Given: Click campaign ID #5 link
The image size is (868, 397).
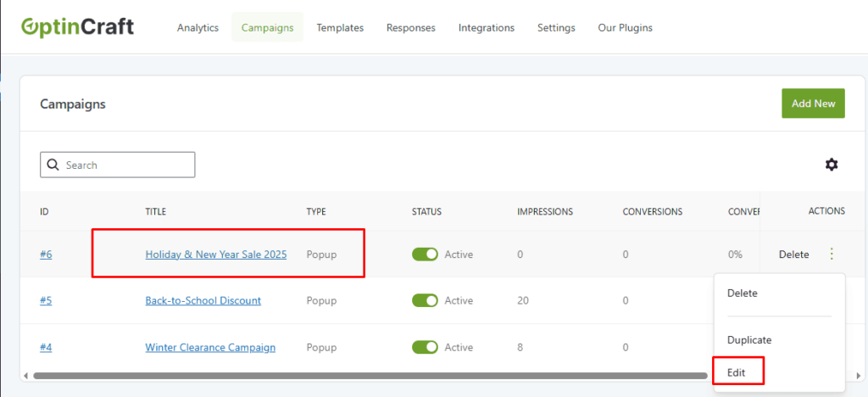Looking at the screenshot, I should [x=46, y=300].
